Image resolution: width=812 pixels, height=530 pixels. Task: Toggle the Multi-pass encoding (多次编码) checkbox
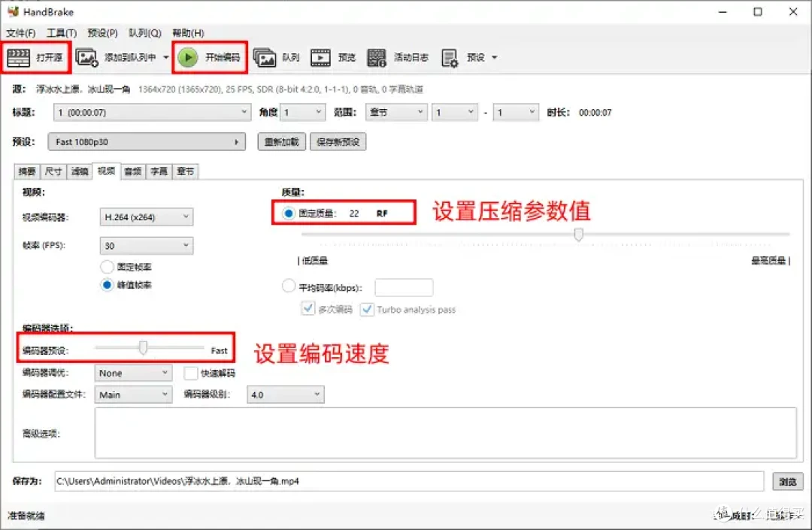[x=308, y=309]
